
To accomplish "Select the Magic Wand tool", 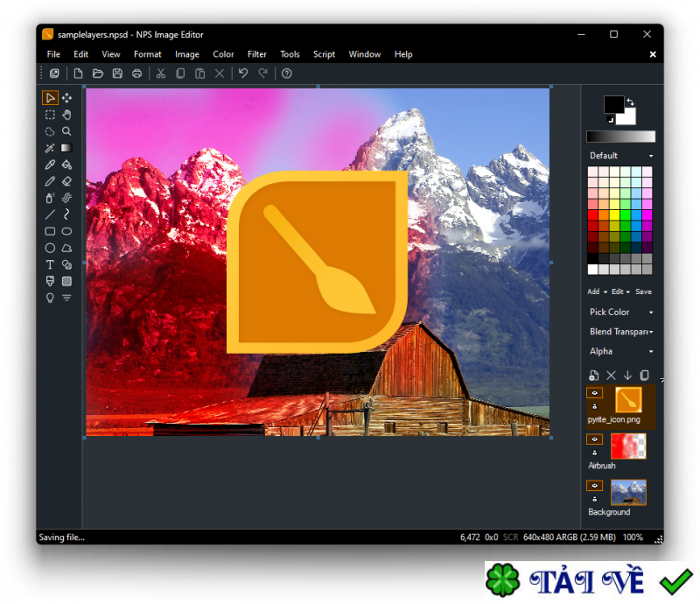I will 50,148.
